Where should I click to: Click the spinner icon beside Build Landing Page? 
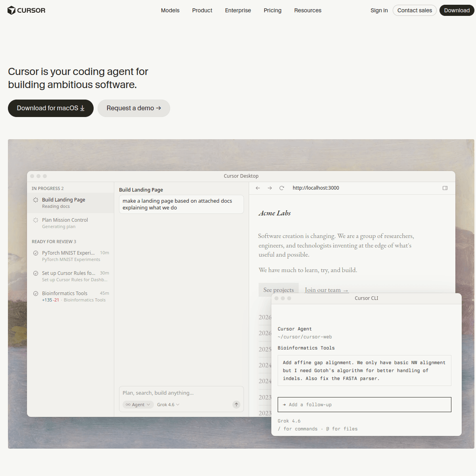coord(36,200)
